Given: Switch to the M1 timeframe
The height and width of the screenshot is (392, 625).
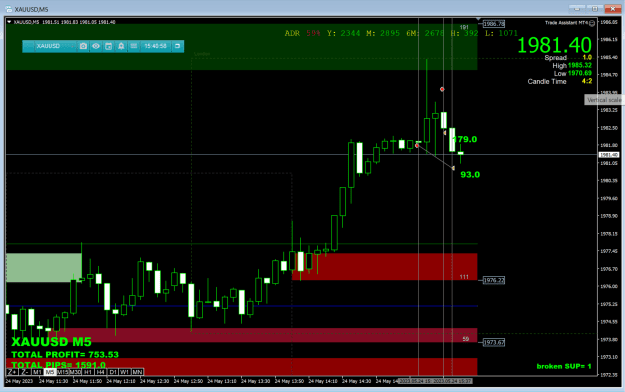Looking at the screenshot, I should (x=37, y=372).
